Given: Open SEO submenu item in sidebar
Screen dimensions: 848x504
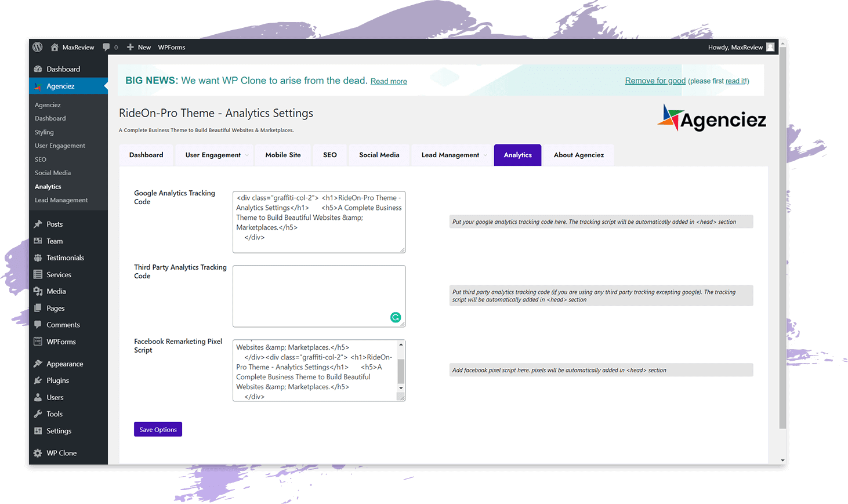Looking at the screenshot, I should (41, 159).
